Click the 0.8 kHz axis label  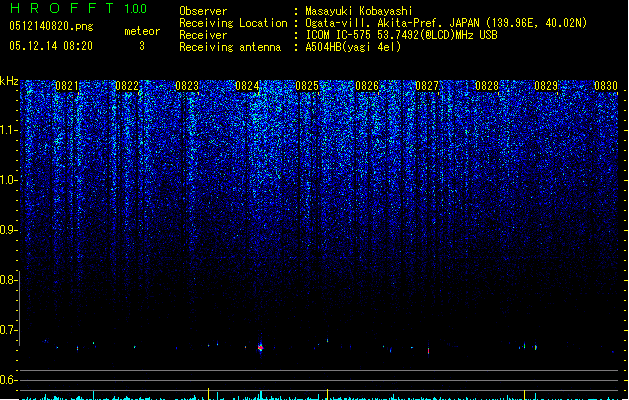click(8, 280)
